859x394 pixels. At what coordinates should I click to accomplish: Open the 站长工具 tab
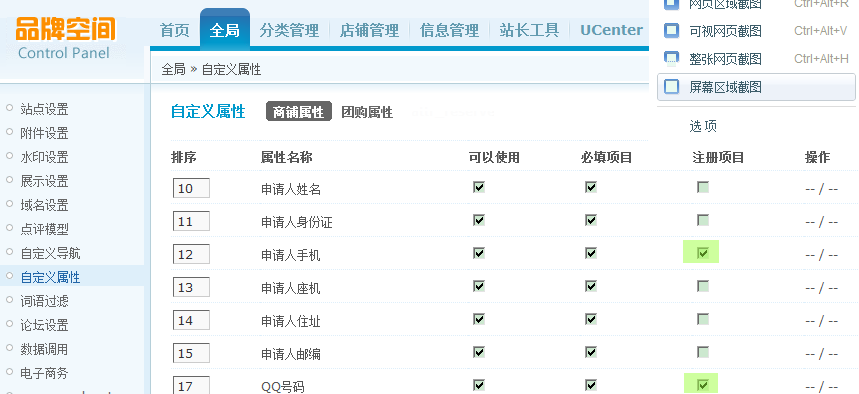(529, 30)
